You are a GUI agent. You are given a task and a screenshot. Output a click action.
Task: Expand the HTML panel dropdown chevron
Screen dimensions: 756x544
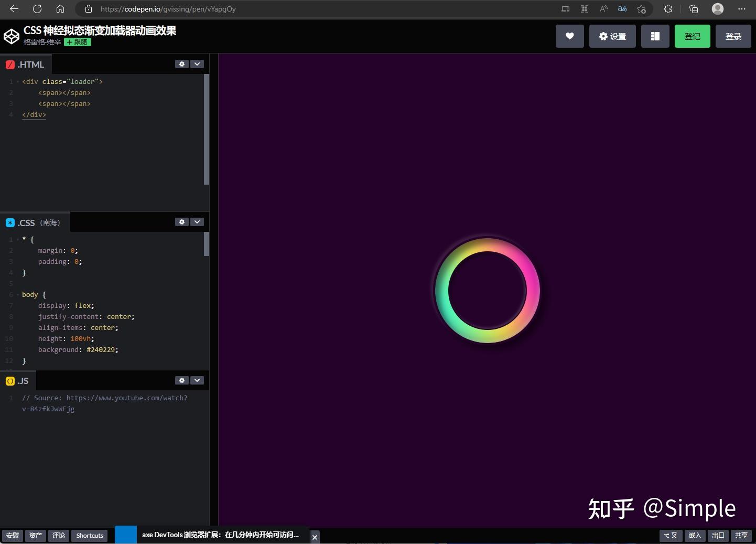(x=197, y=63)
